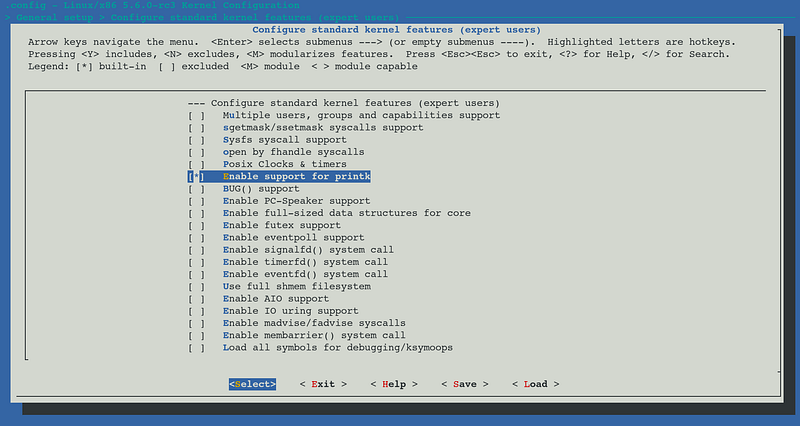Image resolution: width=800 pixels, height=426 pixels.
Task: Check the Enable membarrier() system call box
Action: coord(197,335)
